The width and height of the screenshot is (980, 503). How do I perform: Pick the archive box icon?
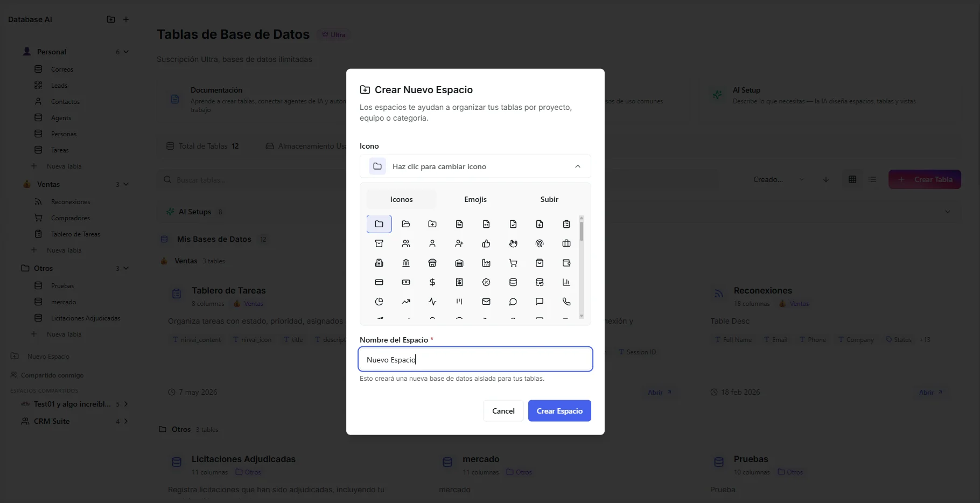point(379,243)
